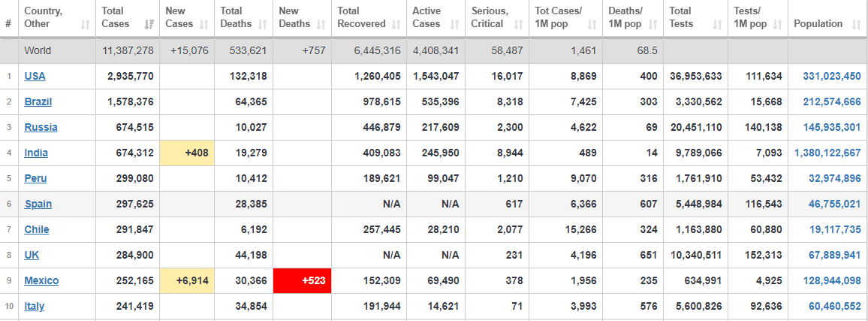Click the Total Deaths sort arrows
The image size is (868, 321).
coord(262,24)
